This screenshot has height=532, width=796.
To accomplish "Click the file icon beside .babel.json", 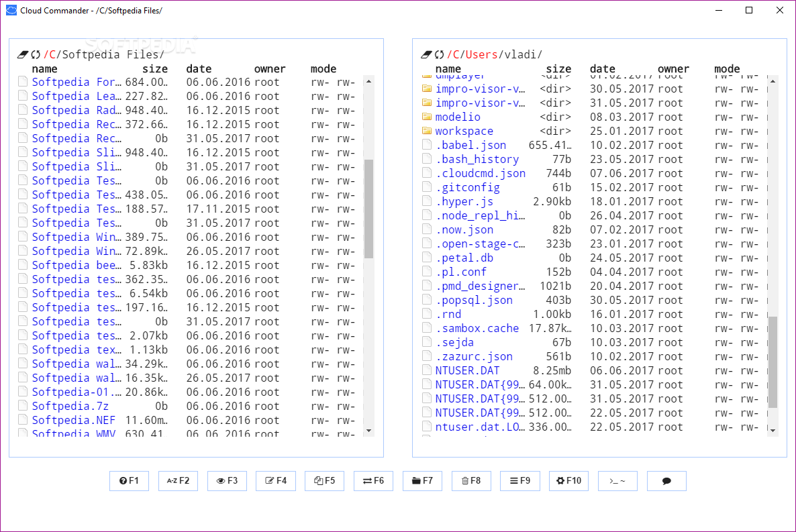I will tap(426, 145).
